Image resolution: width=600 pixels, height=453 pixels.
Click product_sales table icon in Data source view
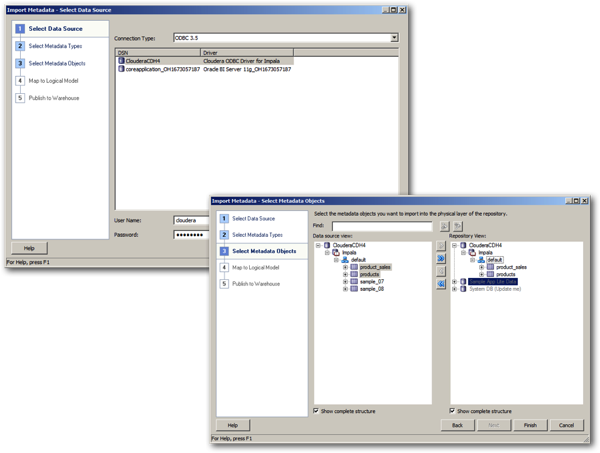pos(354,267)
